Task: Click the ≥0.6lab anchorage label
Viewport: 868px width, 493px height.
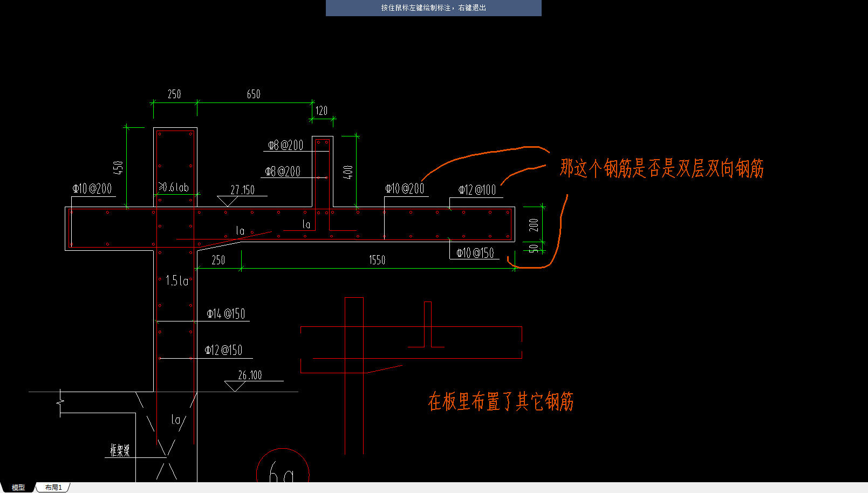Action: click(x=174, y=187)
